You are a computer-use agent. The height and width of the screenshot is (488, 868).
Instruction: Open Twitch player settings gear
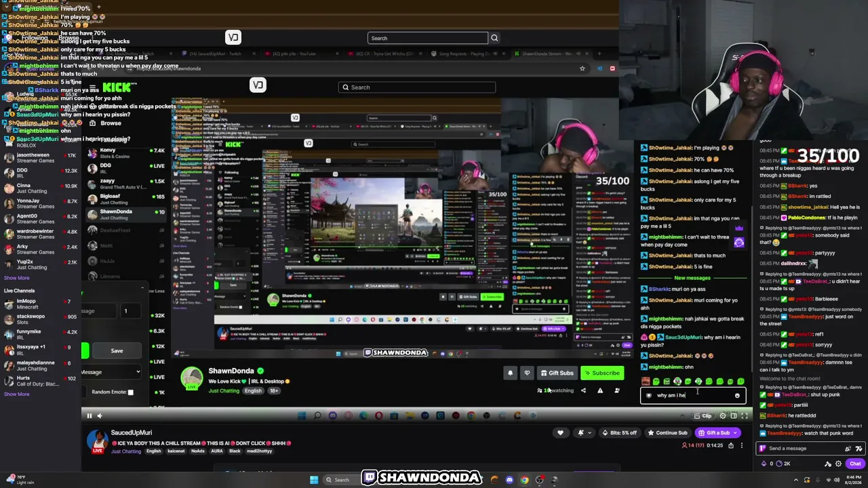click(723, 415)
